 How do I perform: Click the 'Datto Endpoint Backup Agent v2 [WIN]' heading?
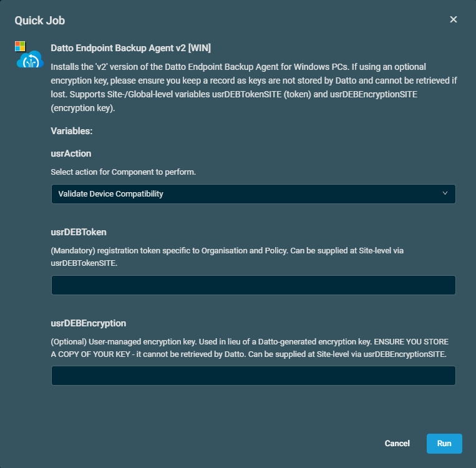point(130,48)
